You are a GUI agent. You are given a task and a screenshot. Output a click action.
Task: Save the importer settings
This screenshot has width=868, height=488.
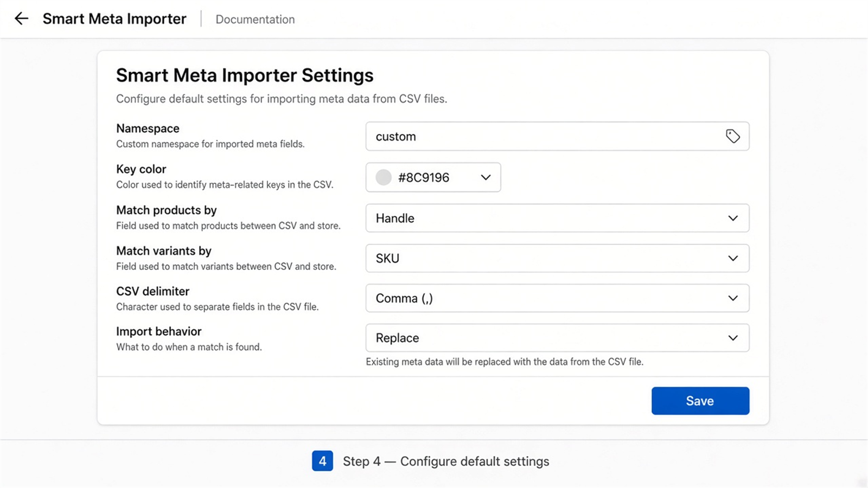click(700, 401)
